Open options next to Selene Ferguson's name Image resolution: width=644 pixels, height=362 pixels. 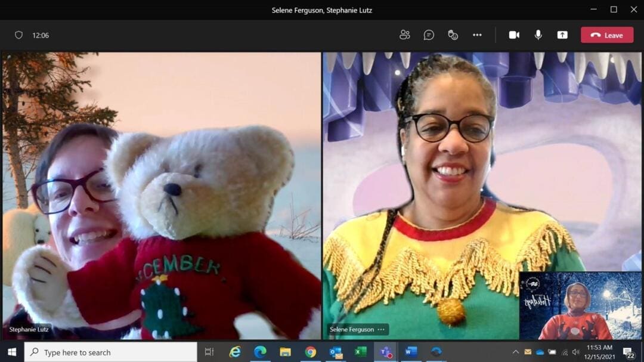[x=381, y=329]
